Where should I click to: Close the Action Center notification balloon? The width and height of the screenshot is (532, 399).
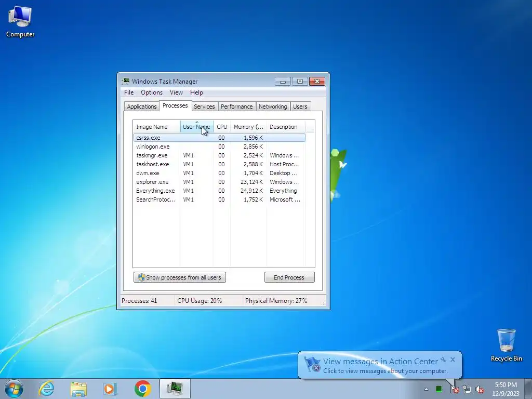point(453,360)
